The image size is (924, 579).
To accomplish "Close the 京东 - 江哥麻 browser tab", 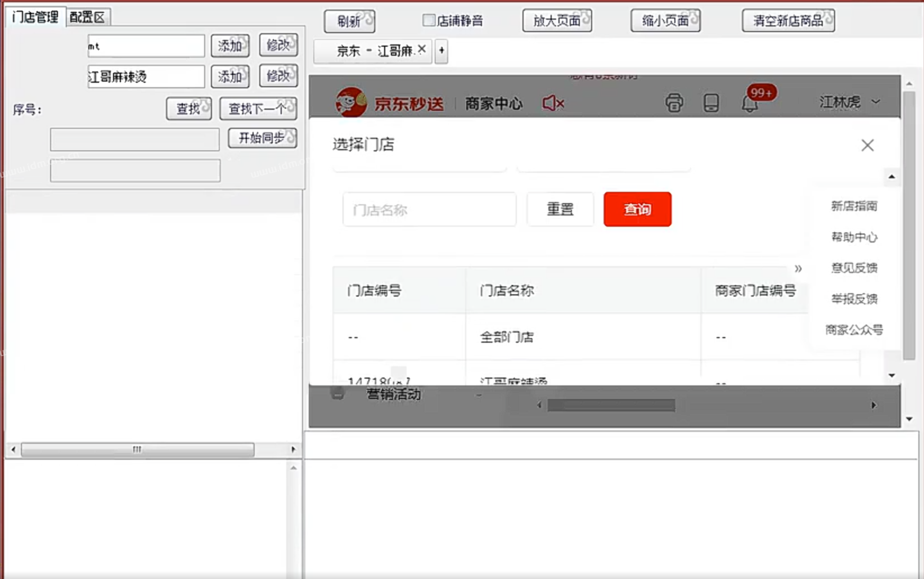I will 422,49.
